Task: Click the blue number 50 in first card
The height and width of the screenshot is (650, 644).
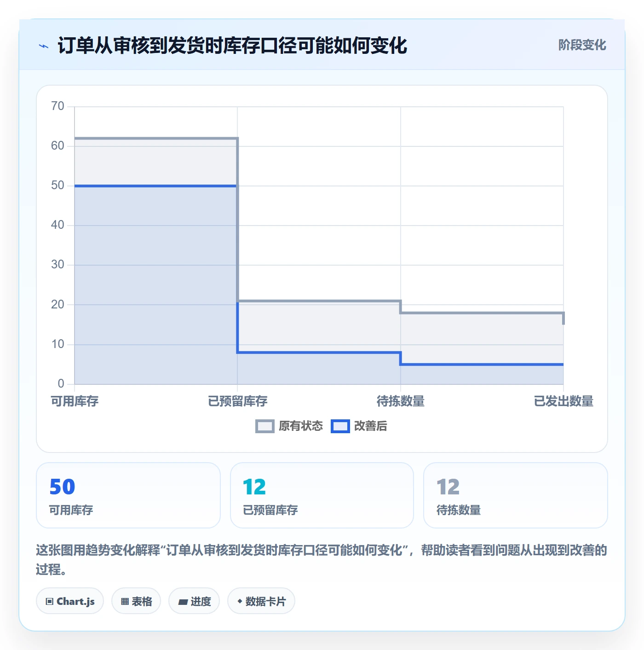Action: 62,487
